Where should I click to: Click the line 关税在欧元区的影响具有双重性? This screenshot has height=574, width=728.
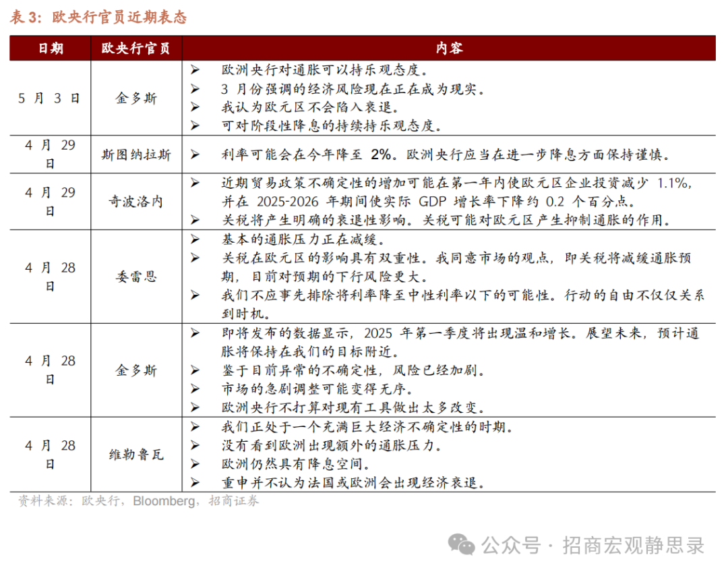456,258
